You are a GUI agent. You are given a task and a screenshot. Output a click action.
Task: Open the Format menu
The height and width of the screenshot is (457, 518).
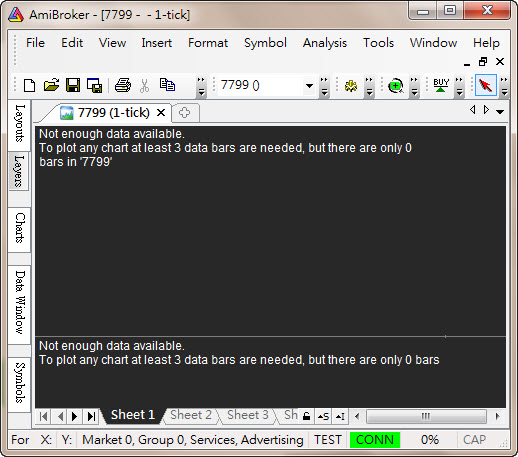click(x=208, y=43)
